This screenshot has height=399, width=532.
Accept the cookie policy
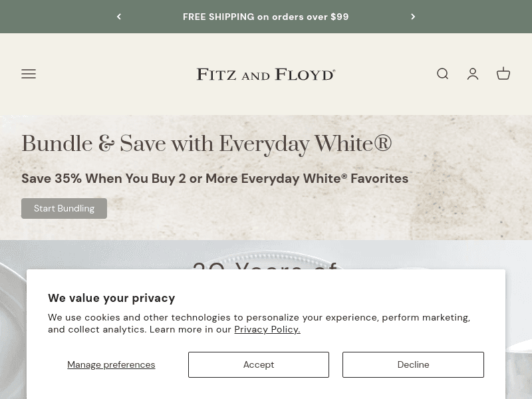(x=259, y=364)
